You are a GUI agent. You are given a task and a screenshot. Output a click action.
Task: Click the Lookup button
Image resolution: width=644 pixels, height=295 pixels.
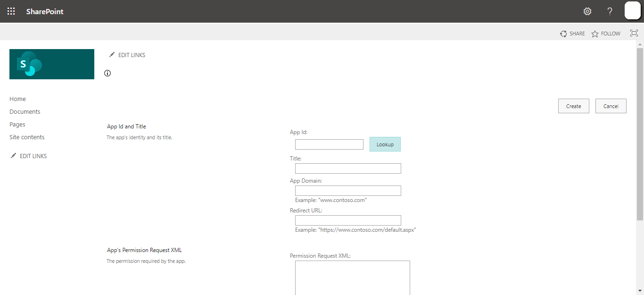[385, 144]
